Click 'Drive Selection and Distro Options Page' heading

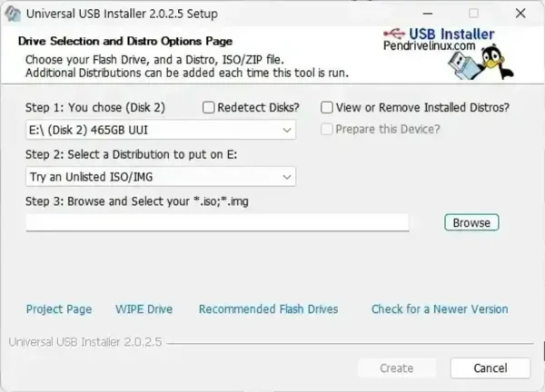pyautogui.click(x=125, y=42)
